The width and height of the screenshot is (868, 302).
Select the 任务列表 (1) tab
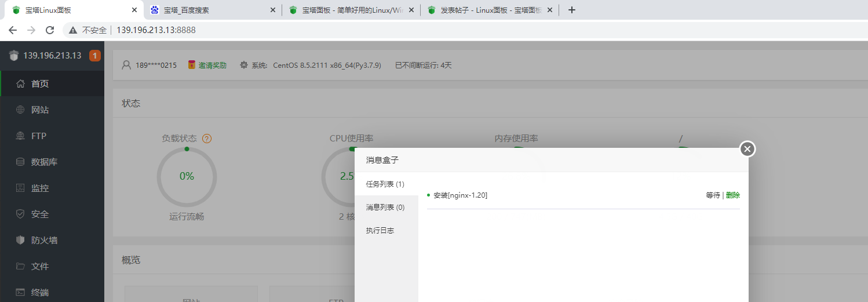386,184
